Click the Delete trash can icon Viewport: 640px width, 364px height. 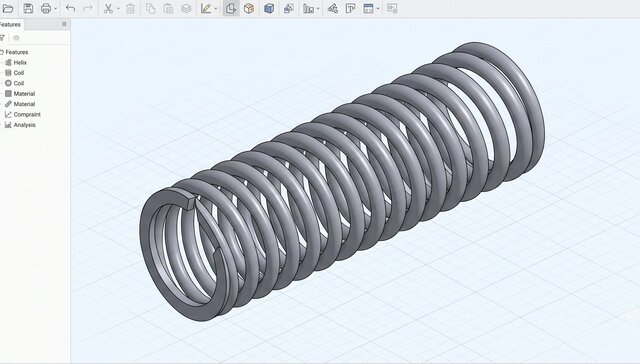coord(130,9)
